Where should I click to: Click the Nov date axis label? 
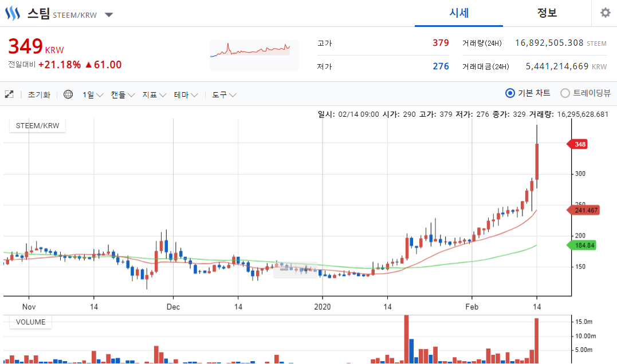[x=29, y=307]
